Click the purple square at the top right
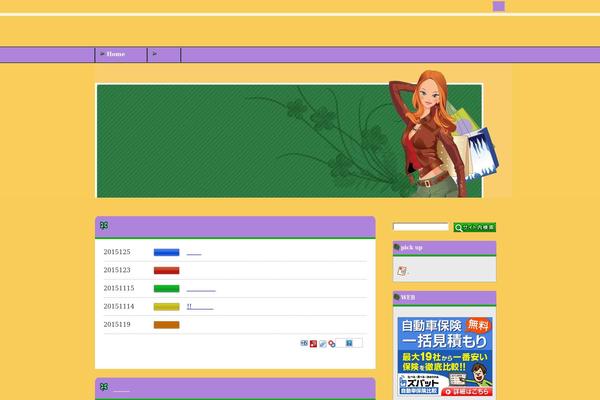The image size is (600, 400). coord(499,7)
